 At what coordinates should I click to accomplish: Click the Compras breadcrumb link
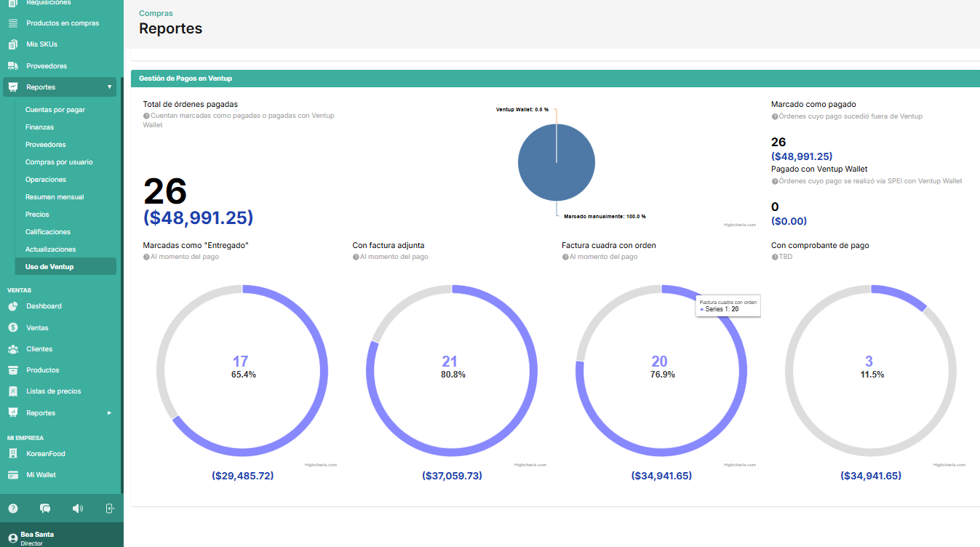pyautogui.click(x=156, y=13)
